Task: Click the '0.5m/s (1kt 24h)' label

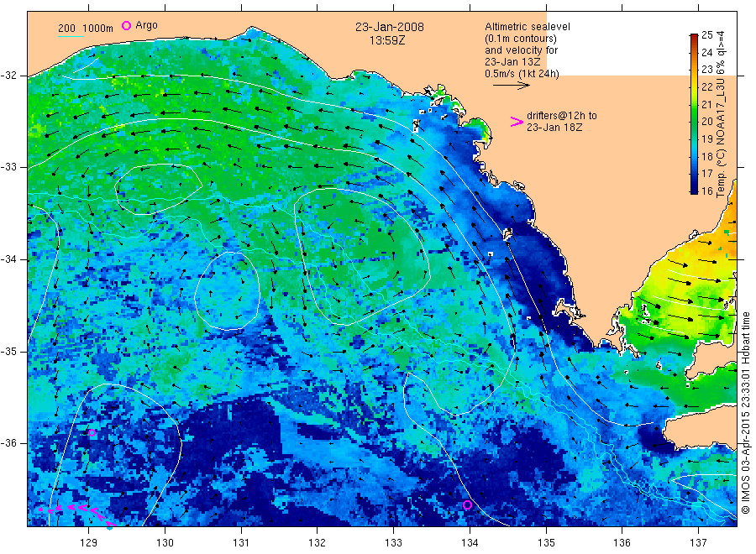Action: [x=522, y=74]
